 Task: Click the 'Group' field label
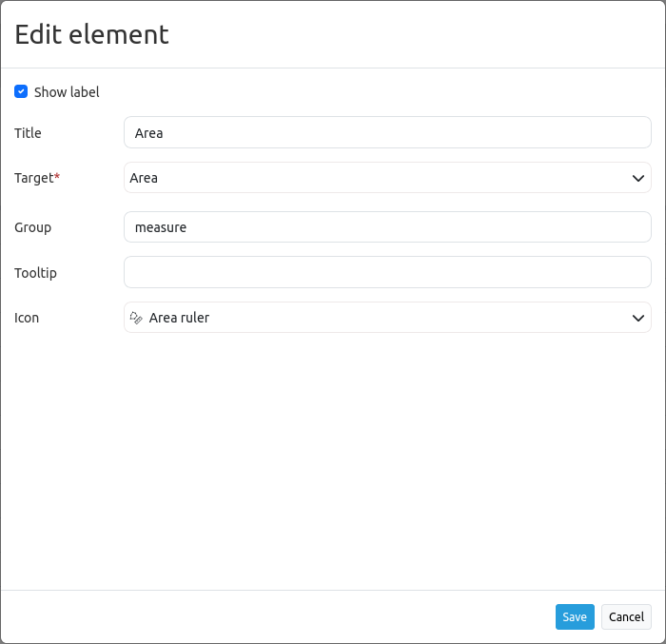pos(32,227)
